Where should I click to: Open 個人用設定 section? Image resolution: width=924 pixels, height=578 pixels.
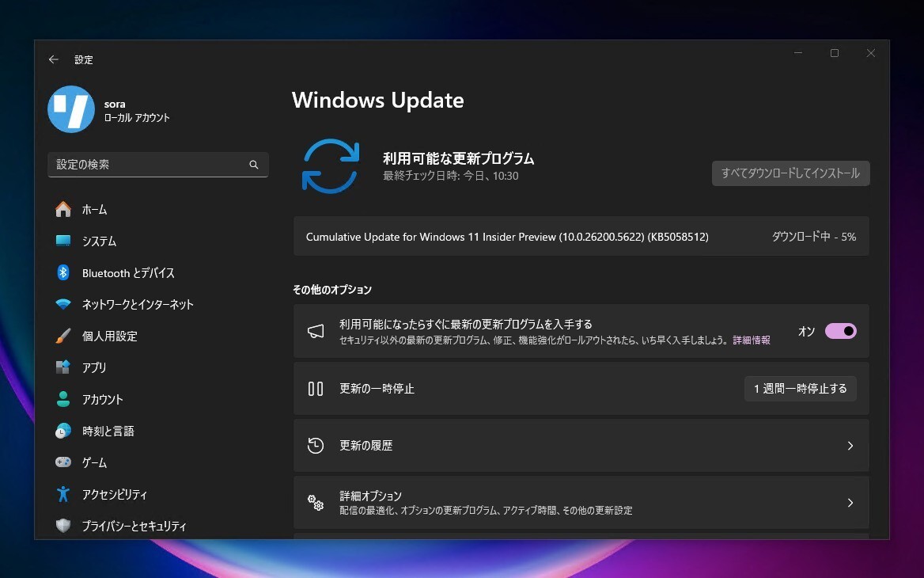tap(110, 337)
